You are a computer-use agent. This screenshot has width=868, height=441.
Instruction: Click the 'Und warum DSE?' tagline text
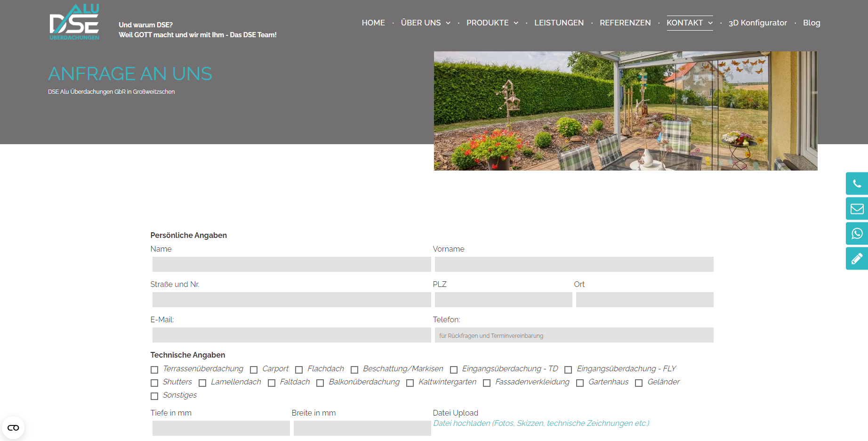[x=145, y=25]
